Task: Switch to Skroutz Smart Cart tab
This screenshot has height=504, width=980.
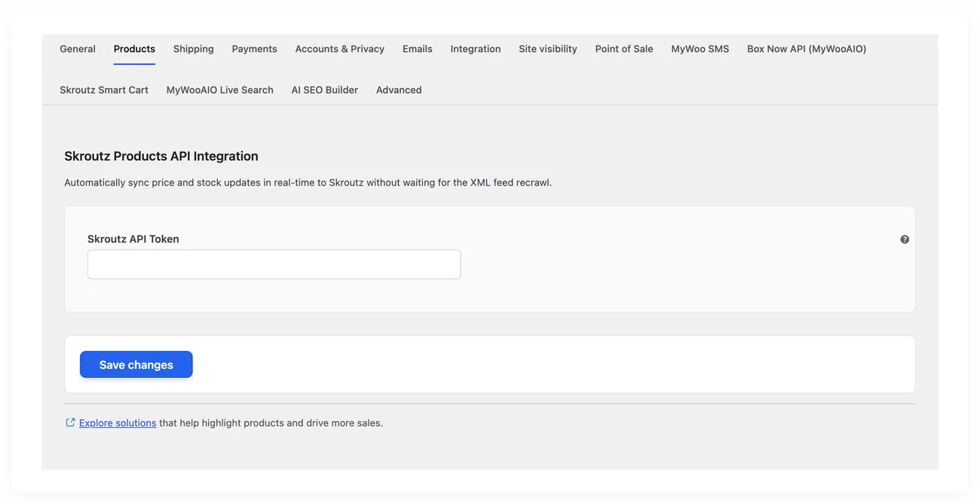Action: point(104,90)
